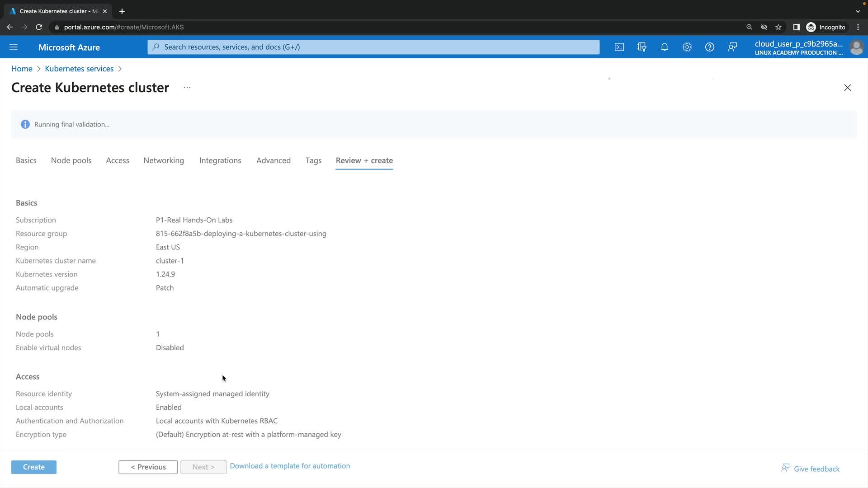The width and height of the screenshot is (868, 488).
Task: Open the Integrations tab
Action: pyautogui.click(x=220, y=160)
